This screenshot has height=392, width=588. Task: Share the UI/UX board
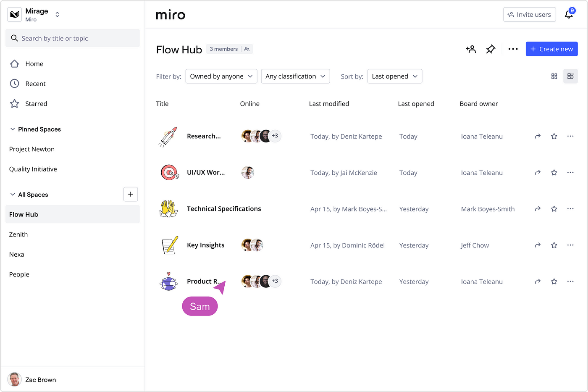(538, 172)
